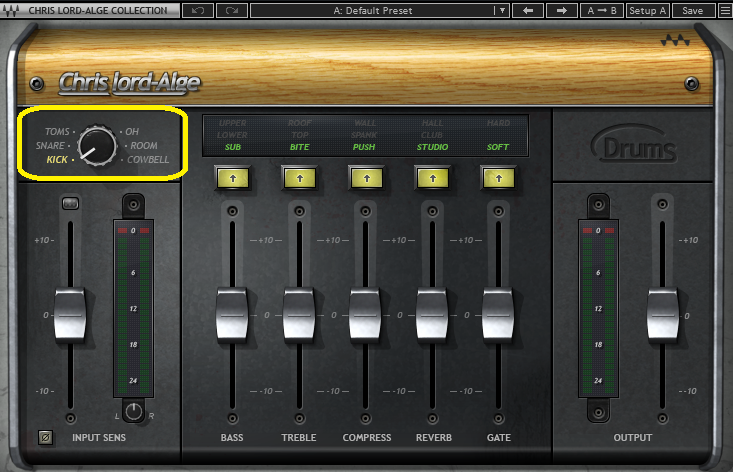Toggle the Bass mode button above fader
Screen dimensions: 733x472
232,177
